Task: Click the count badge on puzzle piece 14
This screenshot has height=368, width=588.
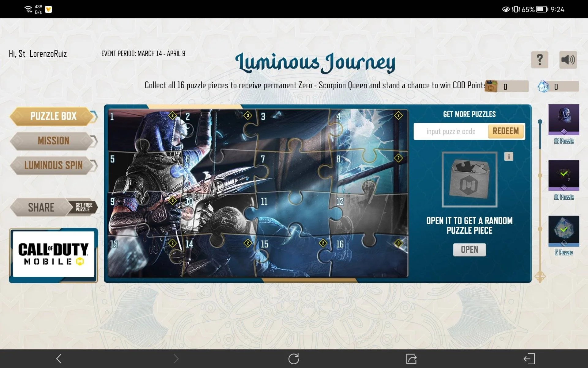Action: click(248, 243)
